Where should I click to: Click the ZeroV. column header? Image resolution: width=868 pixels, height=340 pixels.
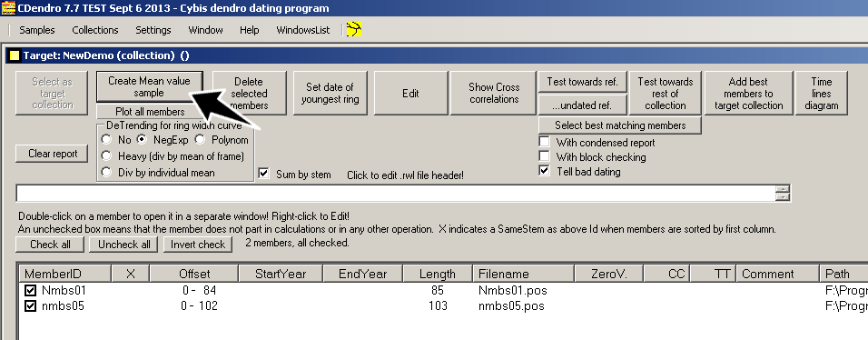tap(609, 274)
